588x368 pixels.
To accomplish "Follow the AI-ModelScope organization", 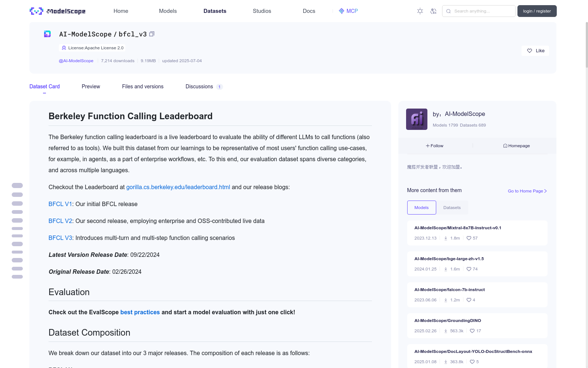I will [435, 146].
